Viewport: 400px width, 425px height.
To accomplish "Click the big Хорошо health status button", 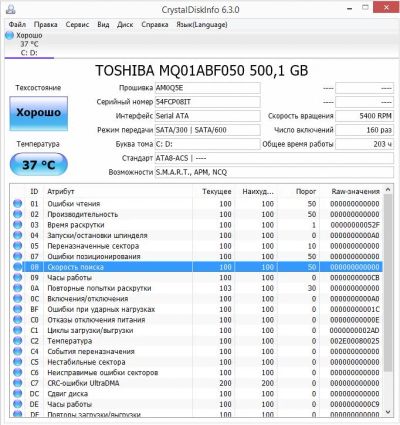I will click(x=39, y=113).
